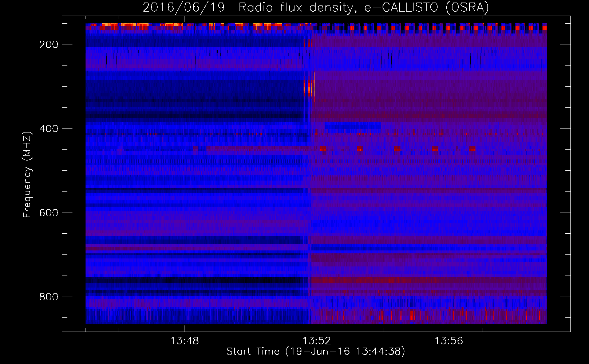Screen dimensions: 589x364
Task: Click the 13:56 time tick label
Action: tap(449, 341)
